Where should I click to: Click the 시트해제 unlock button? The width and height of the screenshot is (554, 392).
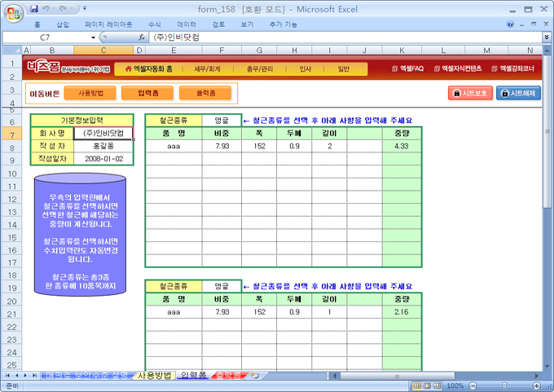coord(518,94)
